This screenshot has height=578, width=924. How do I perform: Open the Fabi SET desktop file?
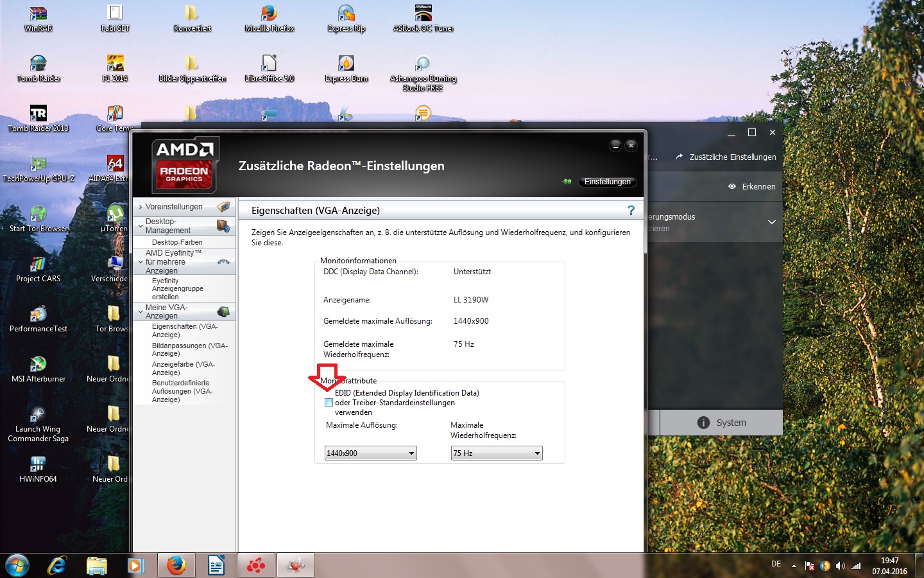pos(116,18)
